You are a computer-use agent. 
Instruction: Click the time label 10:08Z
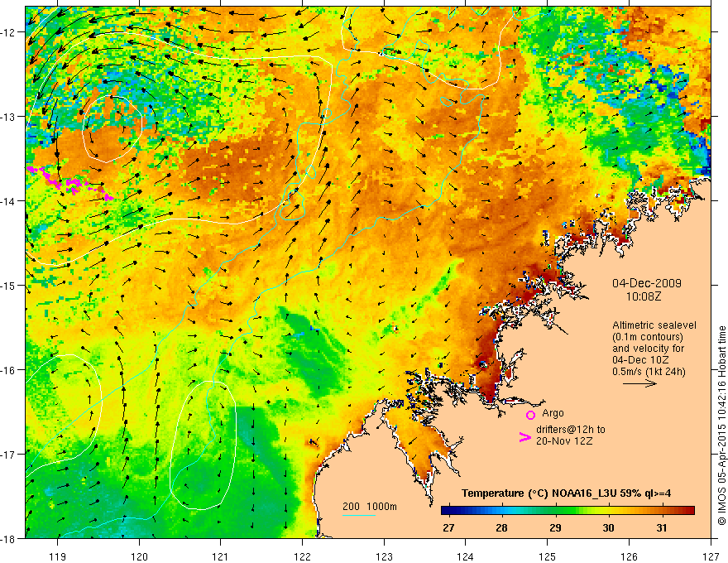pos(643,296)
